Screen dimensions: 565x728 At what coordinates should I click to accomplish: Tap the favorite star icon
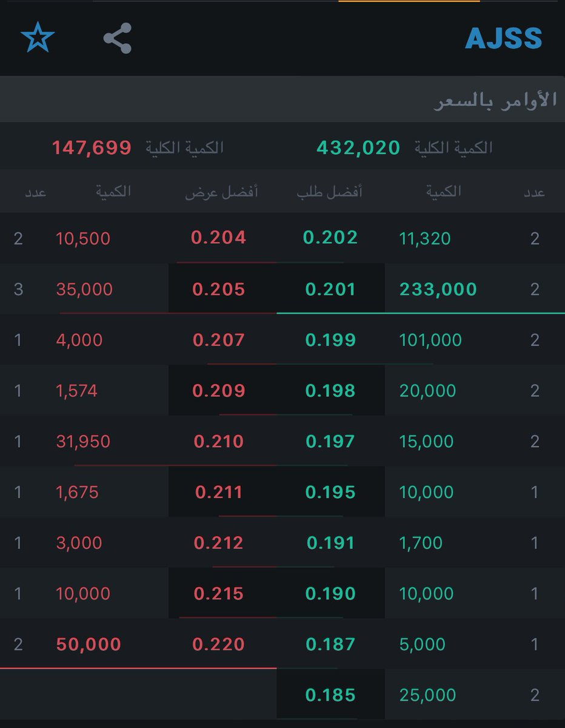coord(38,38)
